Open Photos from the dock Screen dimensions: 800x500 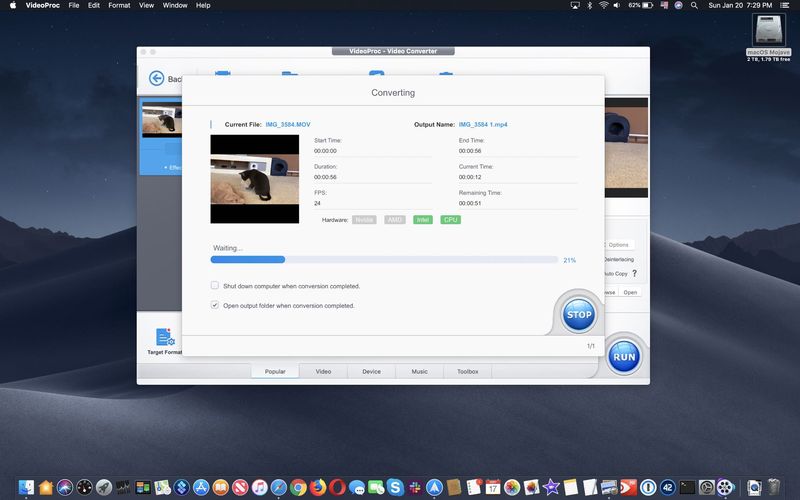click(x=512, y=487)
